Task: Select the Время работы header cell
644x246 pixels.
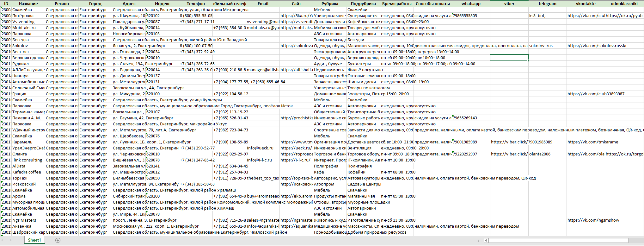Action: 396,4
